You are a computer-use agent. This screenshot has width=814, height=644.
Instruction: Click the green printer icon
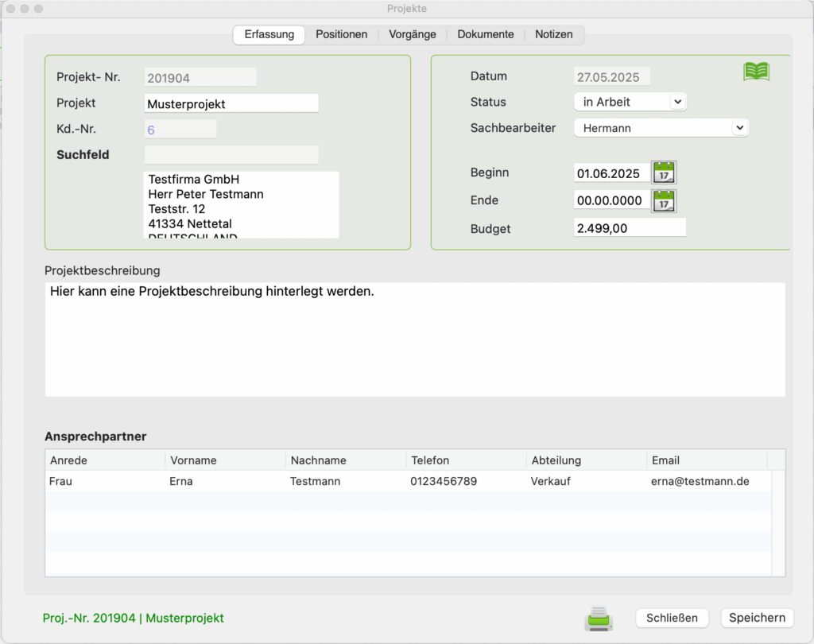(x=599, y=619)
